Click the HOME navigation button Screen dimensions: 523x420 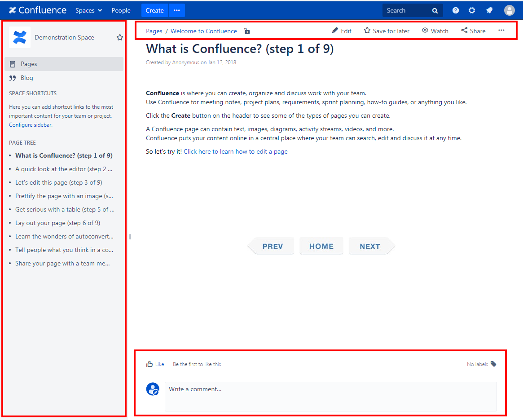321,246
